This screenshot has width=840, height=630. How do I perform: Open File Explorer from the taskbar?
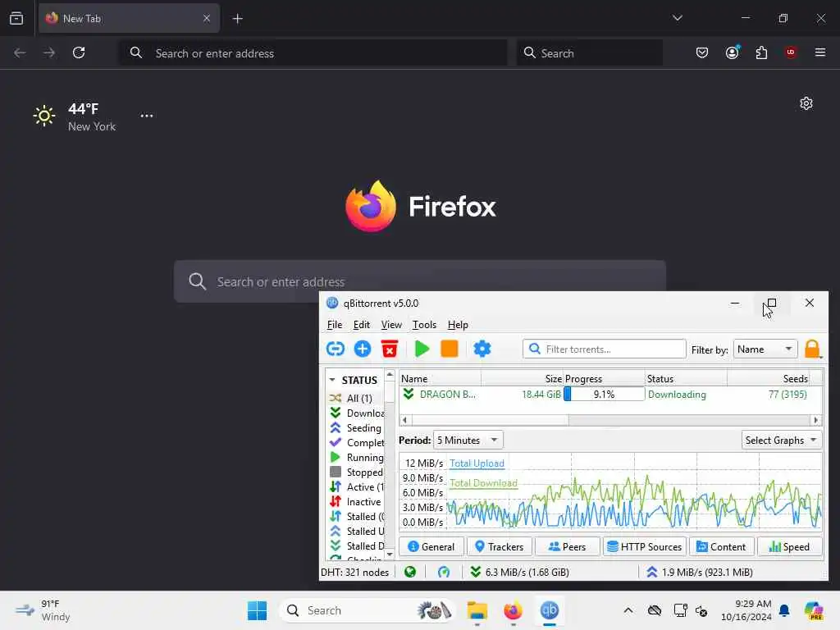pyautogui.click(x=477, y=610)
